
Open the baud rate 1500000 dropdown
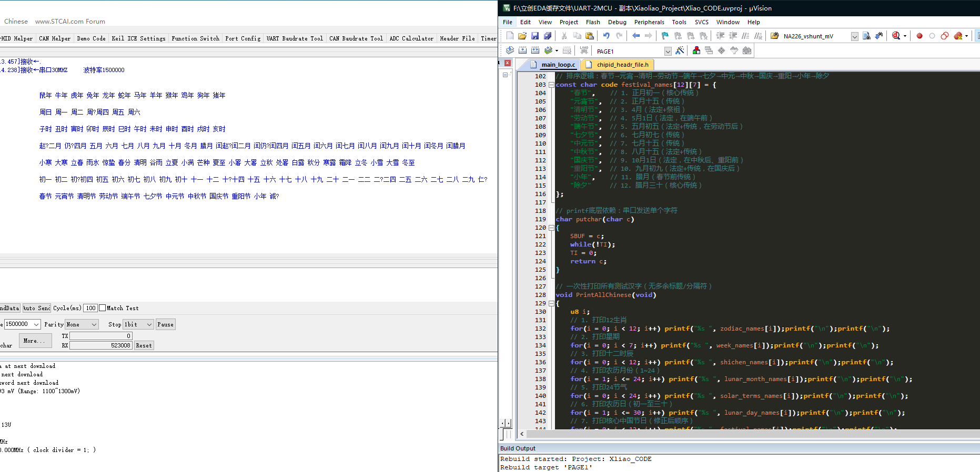pos(36,324)
